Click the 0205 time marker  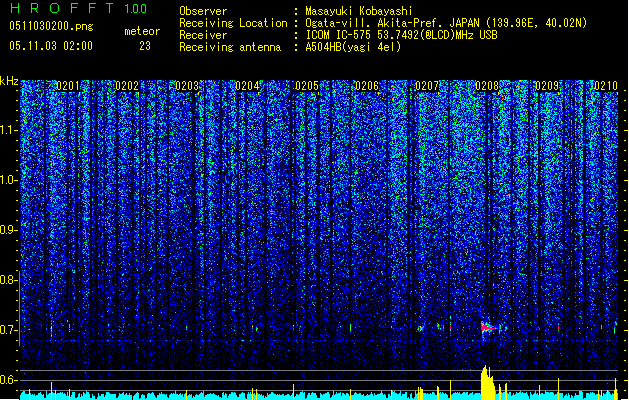pyautogui.click(x=307, y=86)
